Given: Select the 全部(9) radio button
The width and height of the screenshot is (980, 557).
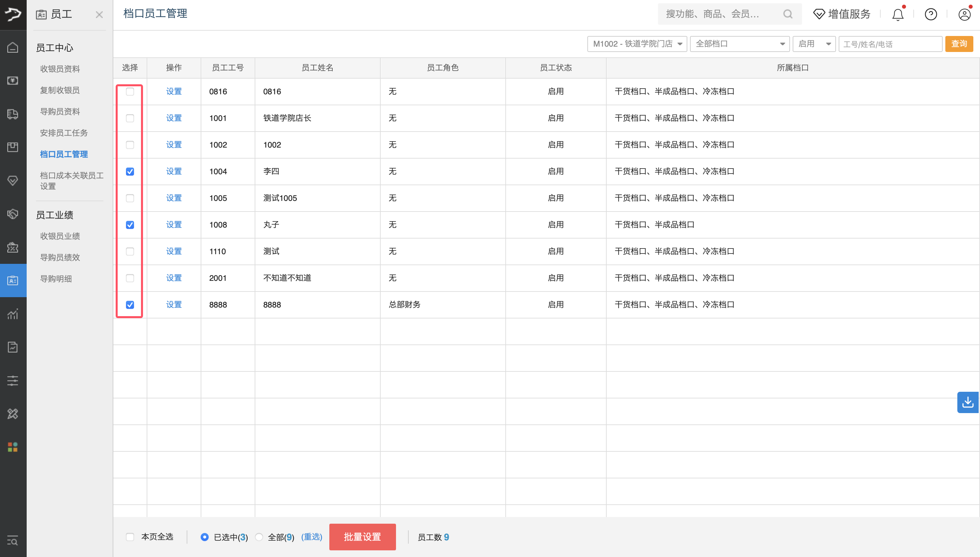Looking at the screenshot, I should tap(259, 537).
